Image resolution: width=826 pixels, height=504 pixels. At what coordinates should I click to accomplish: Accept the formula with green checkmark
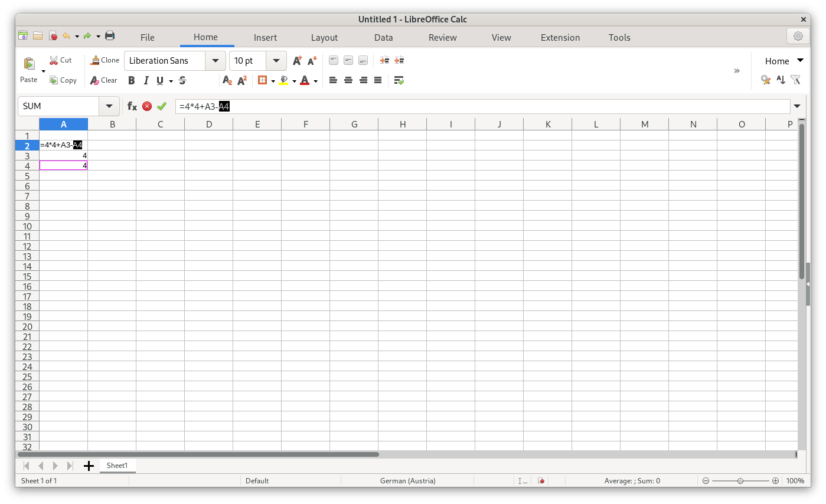[x=162, y=106]
